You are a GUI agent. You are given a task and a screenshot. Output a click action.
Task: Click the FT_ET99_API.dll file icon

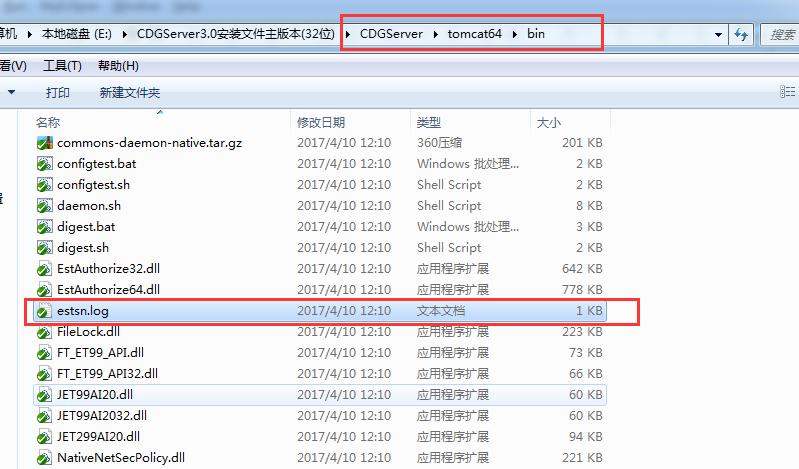point(44,353)
